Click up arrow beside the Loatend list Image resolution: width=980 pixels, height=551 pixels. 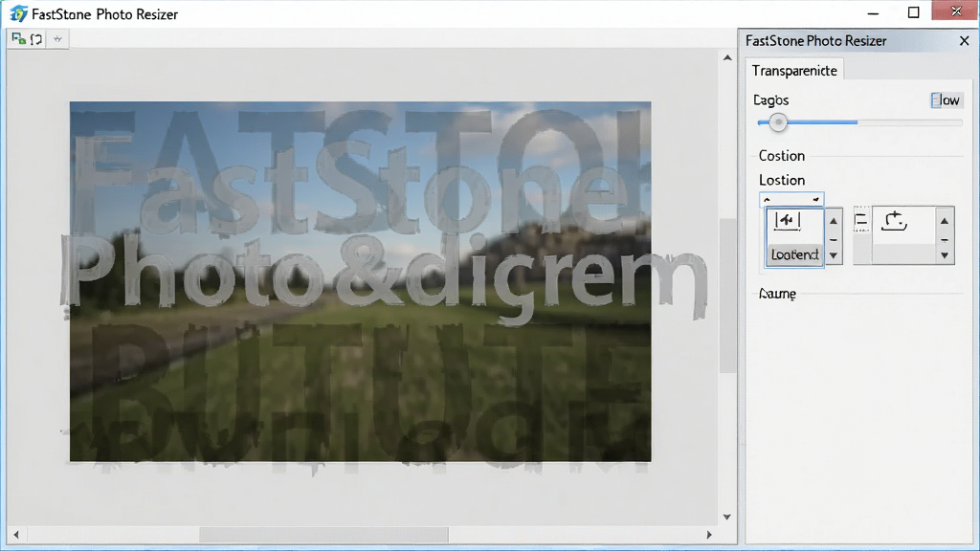tap(834, 221)
